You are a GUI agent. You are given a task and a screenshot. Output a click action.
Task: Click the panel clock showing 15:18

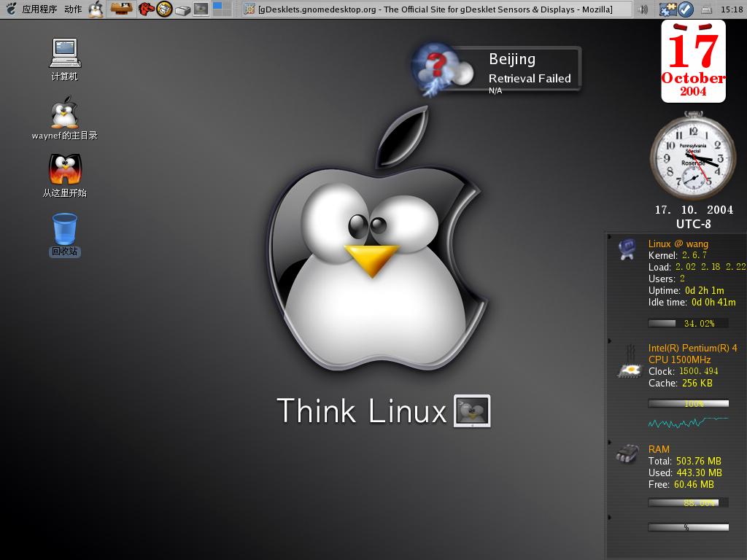tap(731, 9)
